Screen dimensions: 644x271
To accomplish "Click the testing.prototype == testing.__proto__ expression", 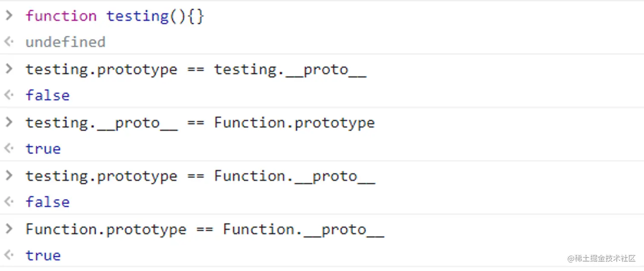I will point(196,69).
